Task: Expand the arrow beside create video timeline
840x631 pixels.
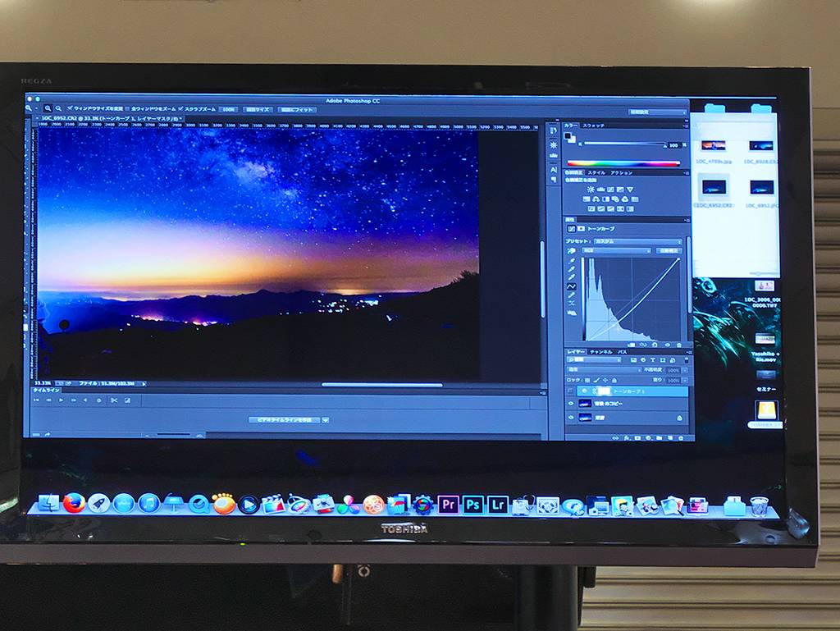Action: [325, 420]
